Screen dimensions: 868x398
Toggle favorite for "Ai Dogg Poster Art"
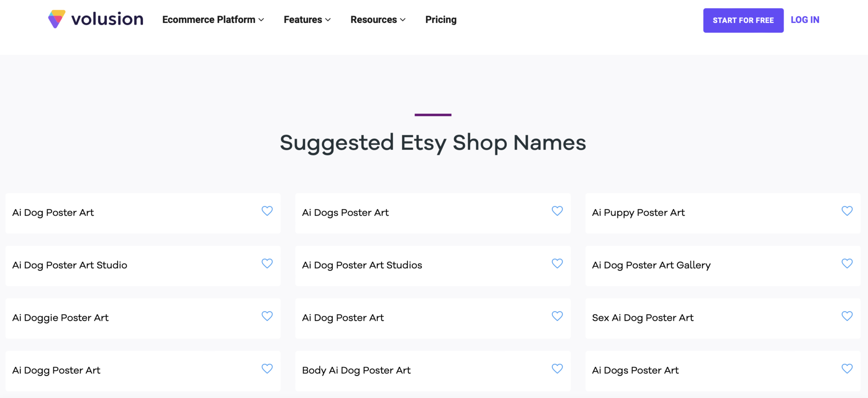pos(267,369)
